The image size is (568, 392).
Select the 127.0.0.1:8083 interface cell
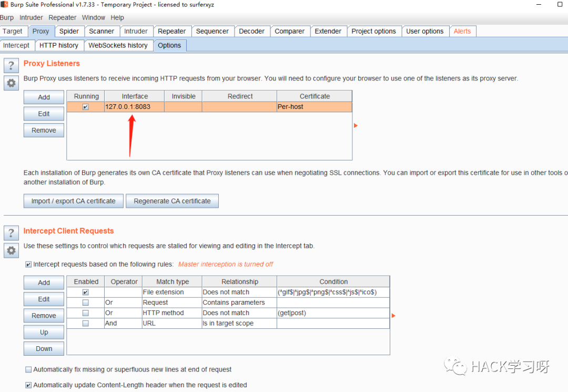tap(135, 107)
